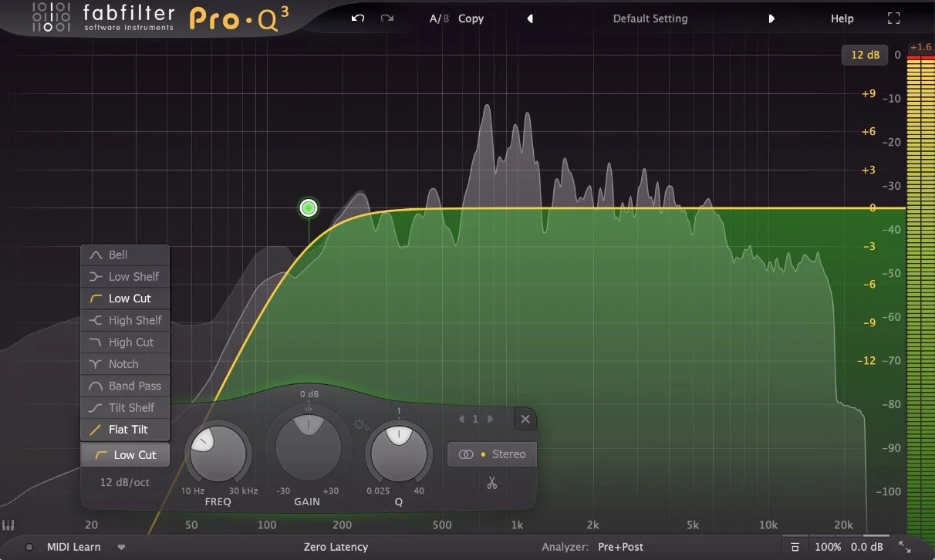Open the Analyzer Pre+Post settings
Screen dimensions: 935x560
tap(592, 547)
